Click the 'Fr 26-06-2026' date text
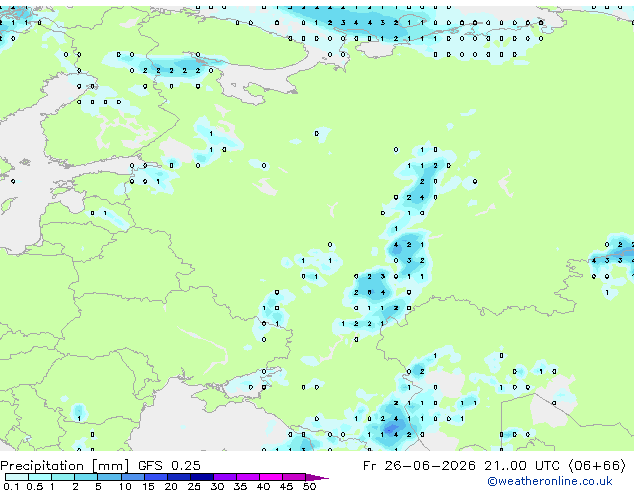The width and height of the screenshot is (634, 490). (x=419, y=466)
